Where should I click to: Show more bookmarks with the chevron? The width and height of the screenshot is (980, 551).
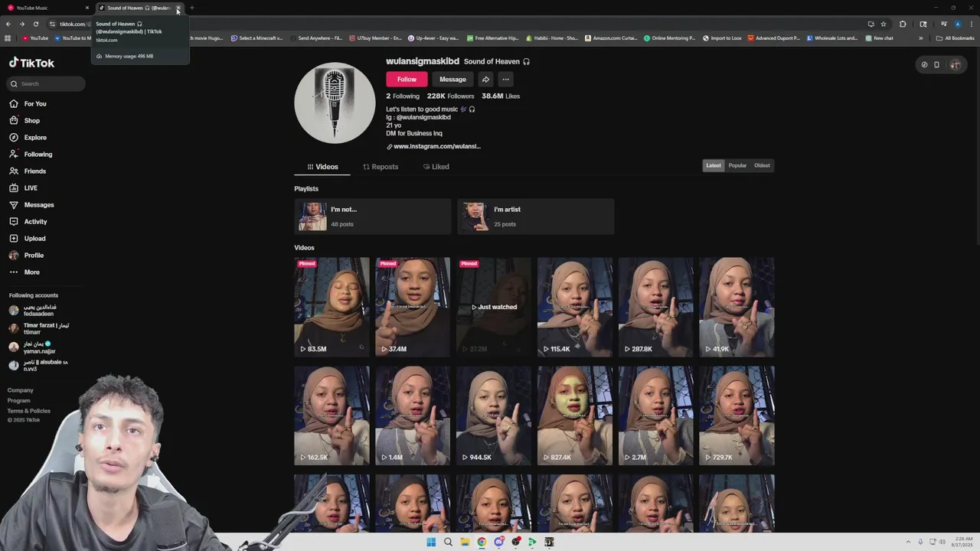click(921, 38)
